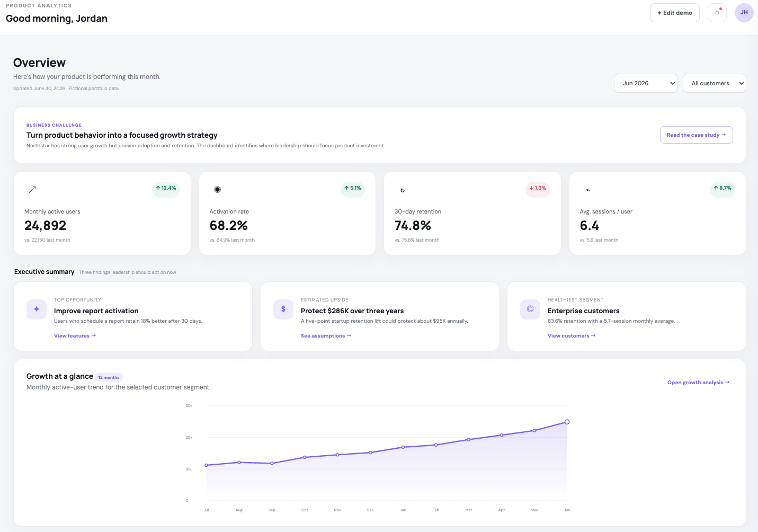Select the Jul data point on chart

click(x=207, y=465)
